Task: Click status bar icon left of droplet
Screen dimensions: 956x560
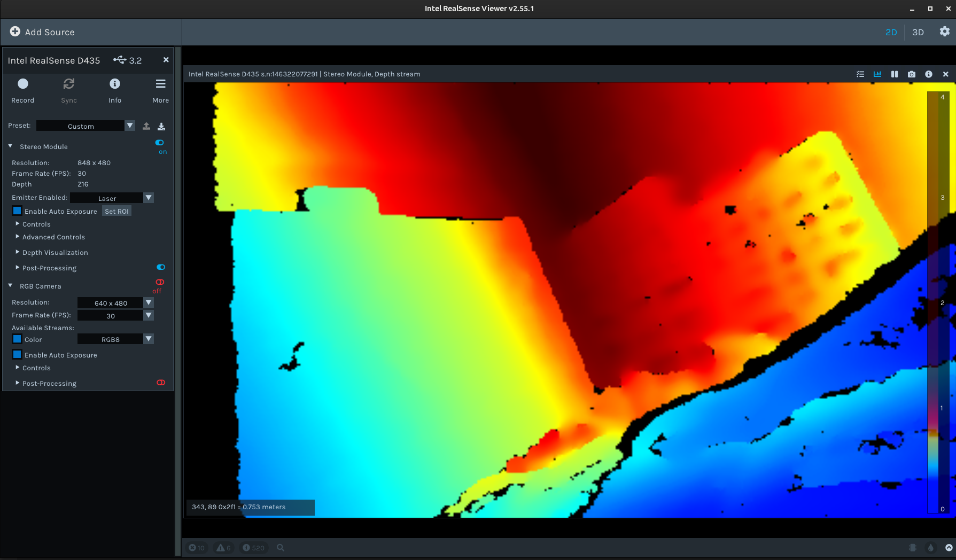Action: [913, 548]
